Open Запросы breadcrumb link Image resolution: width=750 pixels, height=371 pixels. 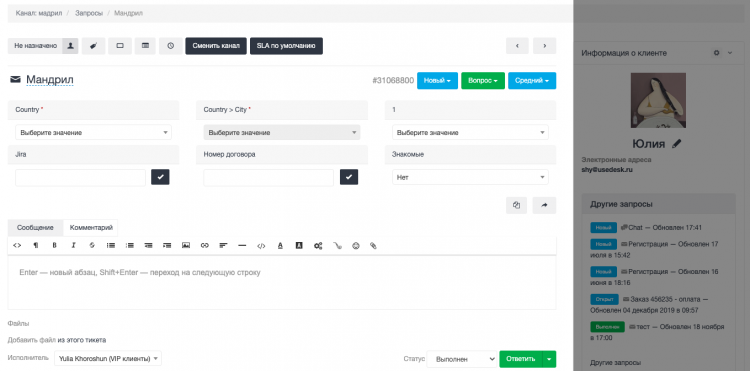coord(88,13)
